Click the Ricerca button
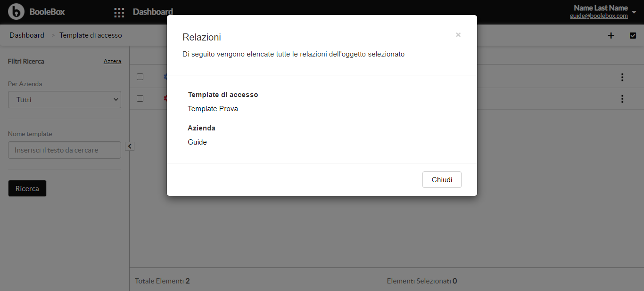 pos(27,188)
